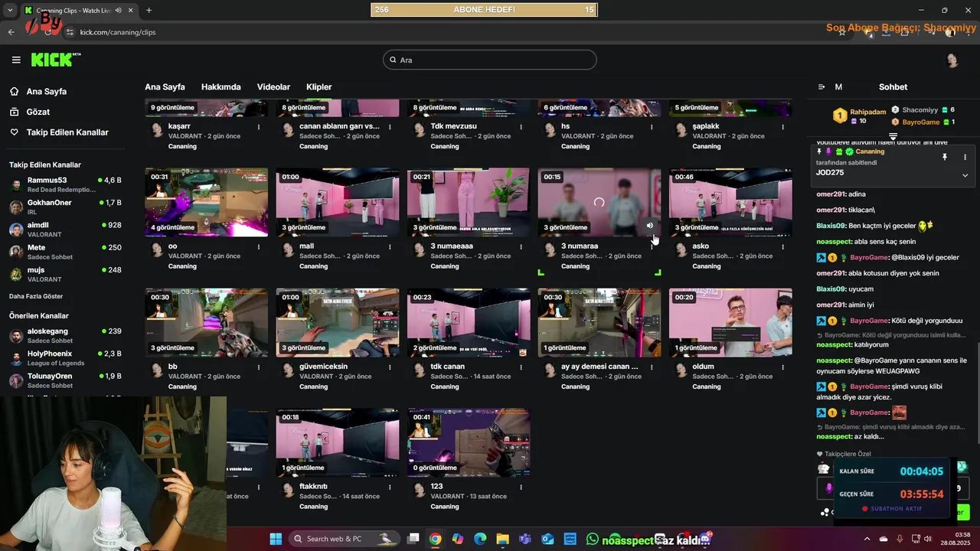Open the Mete followed channel
The image size is (980, 551).
[x=65, y=252]
